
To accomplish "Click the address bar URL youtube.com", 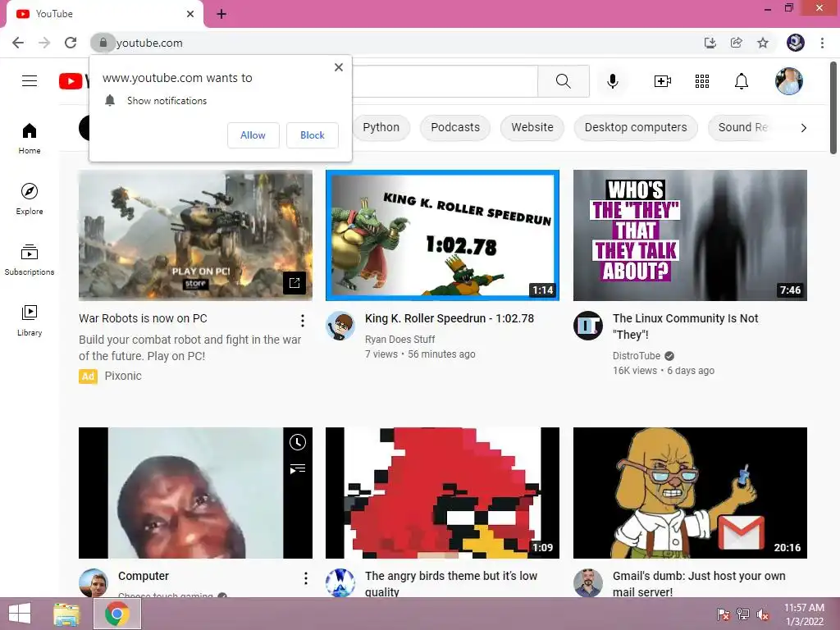I will (149, 43).
